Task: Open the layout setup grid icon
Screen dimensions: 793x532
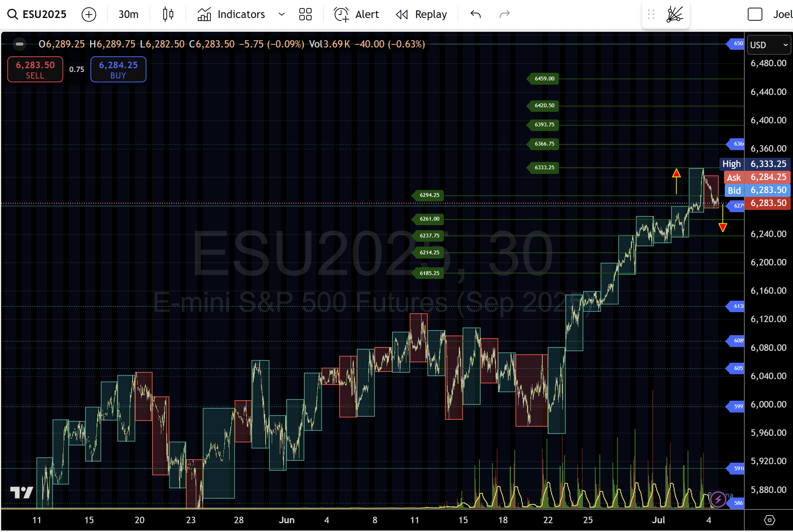Action: point(305,15)
